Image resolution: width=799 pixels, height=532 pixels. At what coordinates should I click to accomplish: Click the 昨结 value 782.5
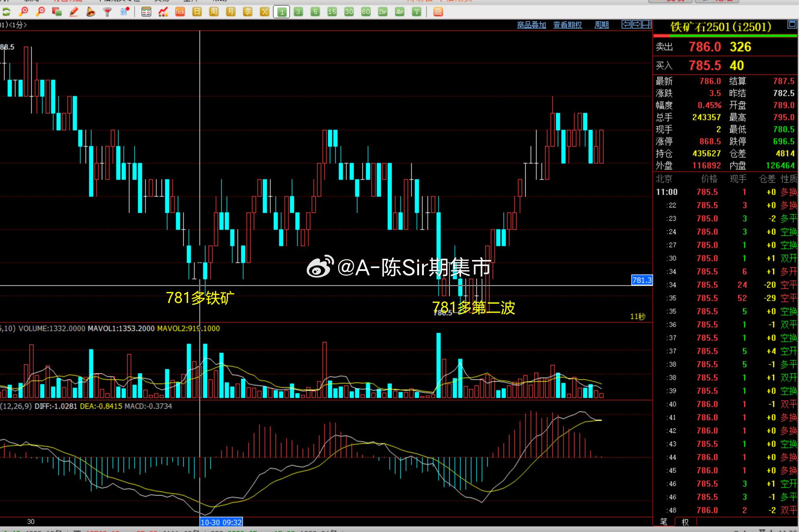click(x=784, y=93)
